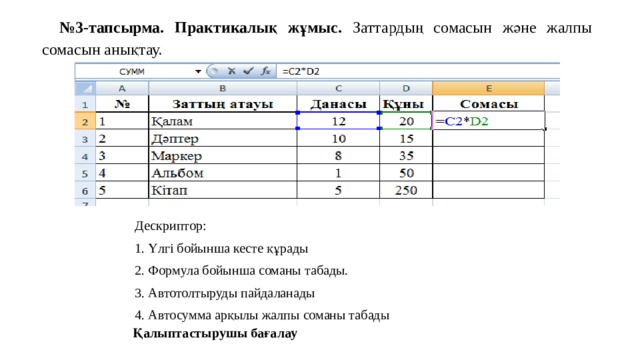Confirm entry with the checkmark icon
This screenshot has width=640, height=360.
(x=248, y=71)
